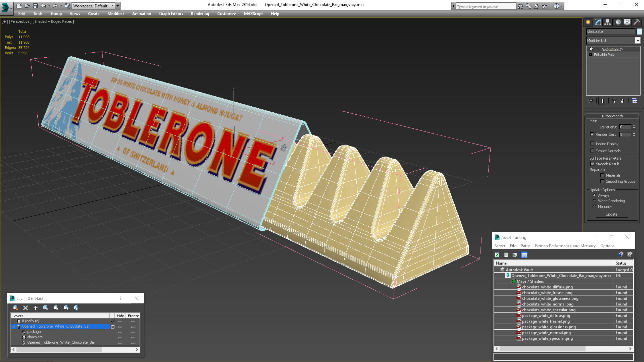The height and width of the screenshot is (362, 644).
Task: Switch to the Motion command panel tab
Action: [617, 22]
